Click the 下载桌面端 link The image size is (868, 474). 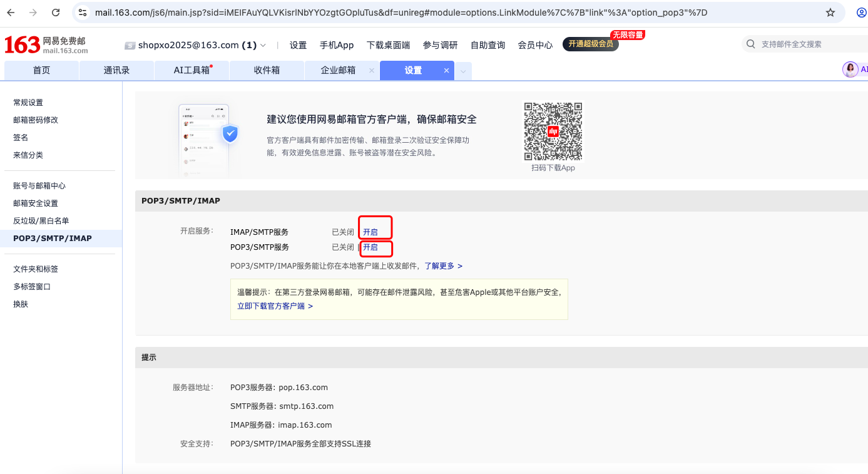click(x=389, y=45)
